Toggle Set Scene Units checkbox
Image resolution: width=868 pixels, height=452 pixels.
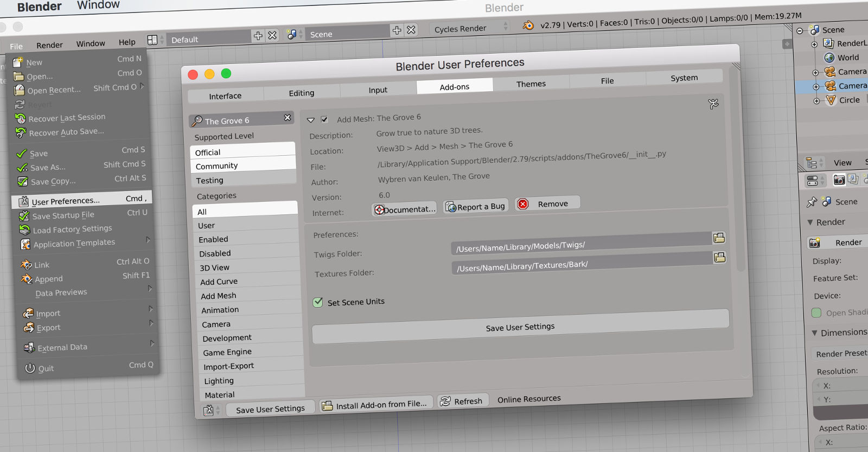coord(318,302)
